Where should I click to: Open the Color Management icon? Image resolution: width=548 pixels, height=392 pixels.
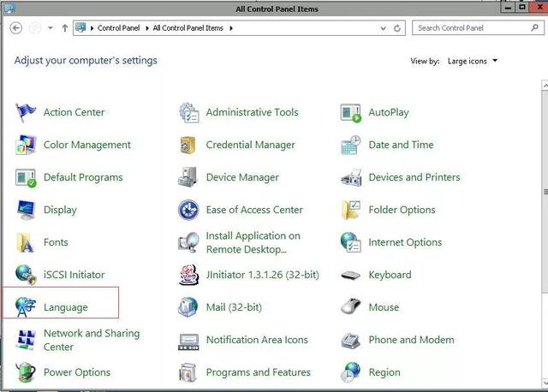(26, 145)
